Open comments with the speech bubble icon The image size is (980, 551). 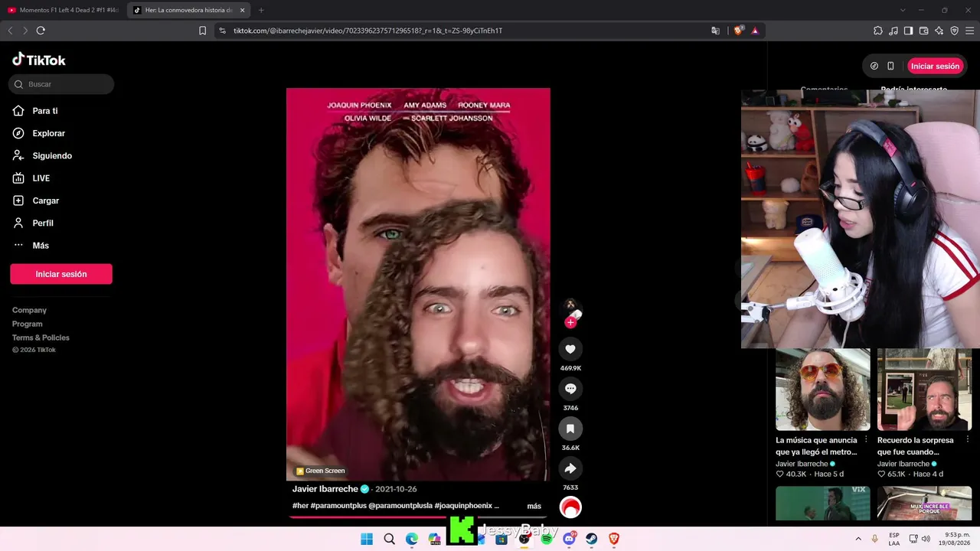click(x=570, y=389)
